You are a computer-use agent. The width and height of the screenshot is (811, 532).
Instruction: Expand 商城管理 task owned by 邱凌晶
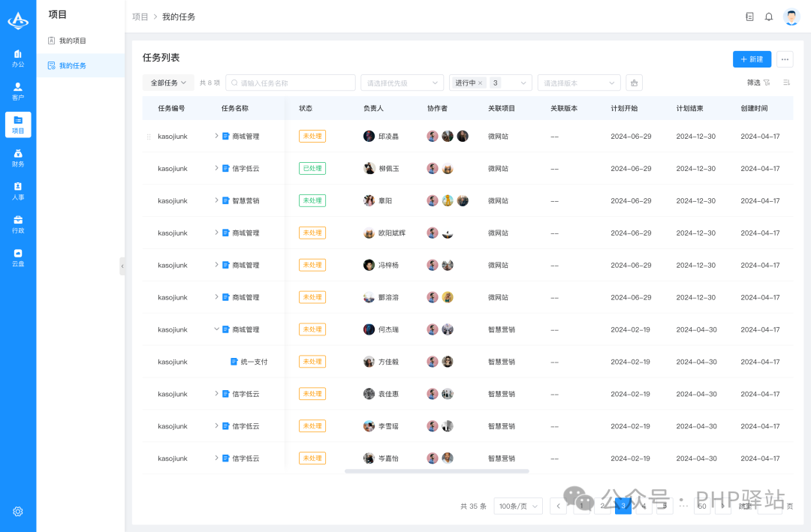217,136
